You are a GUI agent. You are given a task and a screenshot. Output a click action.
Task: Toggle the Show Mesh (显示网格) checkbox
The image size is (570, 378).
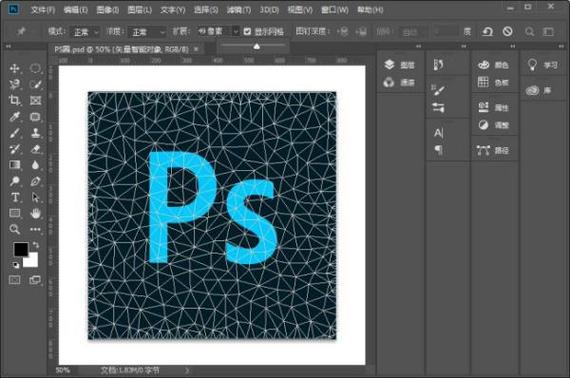coord(247,32)
